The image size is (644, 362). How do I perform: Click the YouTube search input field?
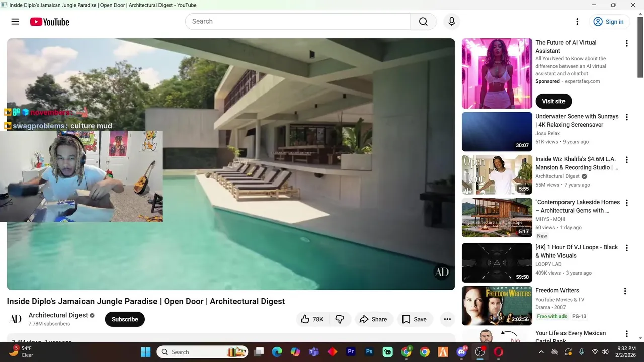coord(297,22)
